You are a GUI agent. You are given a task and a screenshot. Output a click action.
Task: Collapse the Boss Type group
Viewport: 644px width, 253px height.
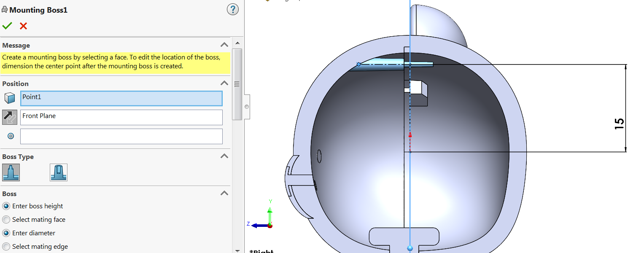click(224, 156)
